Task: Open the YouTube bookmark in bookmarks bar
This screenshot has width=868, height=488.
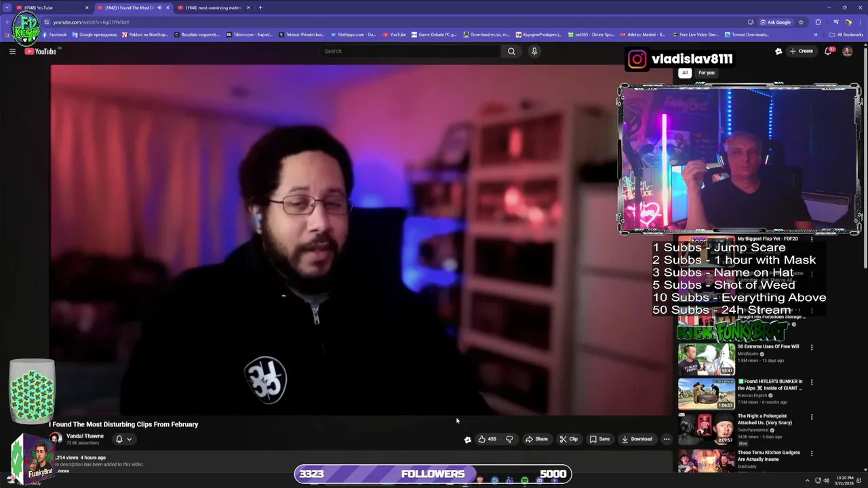Action: (x=395, y=35)
